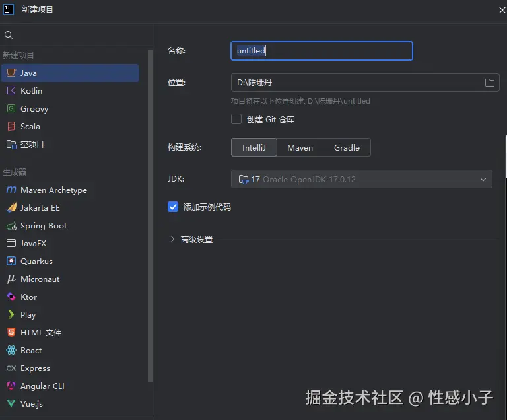Click the JavaFX window icon
Screen dimensions: 507x420
click(11, 243)
